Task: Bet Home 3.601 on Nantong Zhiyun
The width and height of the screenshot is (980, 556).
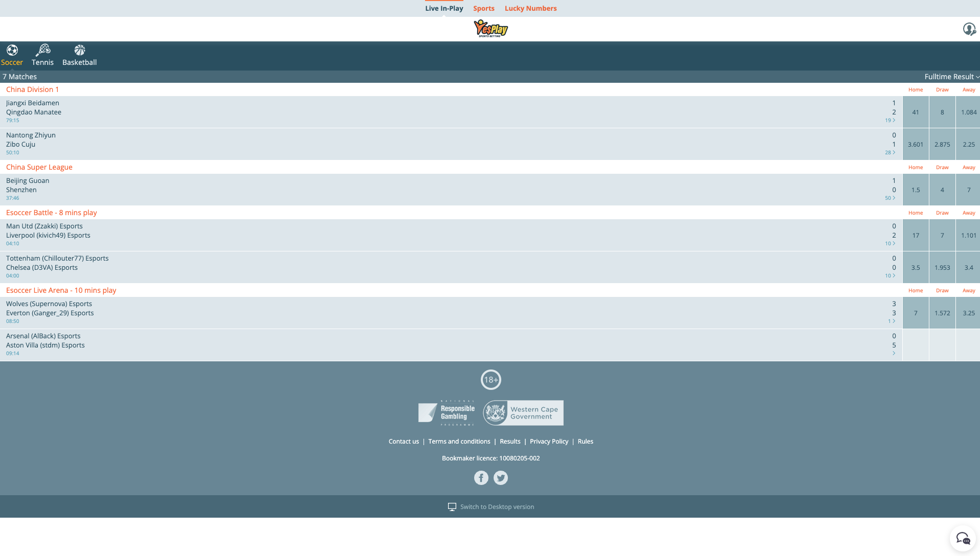Action: pos(916,145)
